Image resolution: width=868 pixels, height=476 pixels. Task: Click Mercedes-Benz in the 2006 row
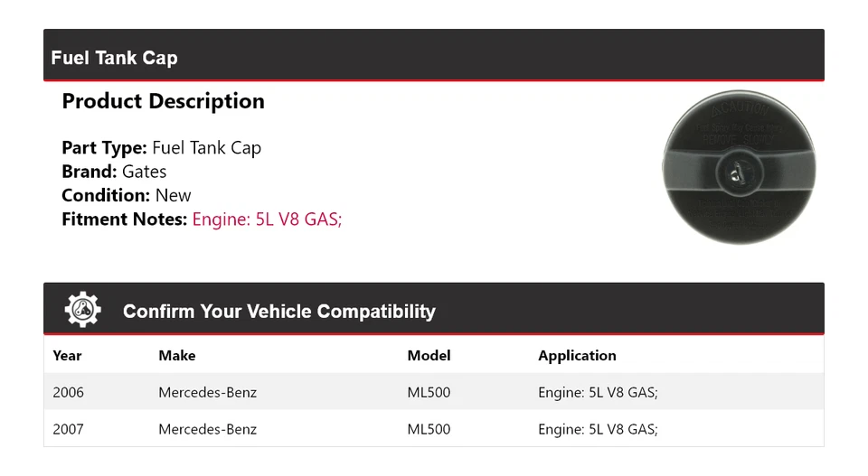(207, 393)
